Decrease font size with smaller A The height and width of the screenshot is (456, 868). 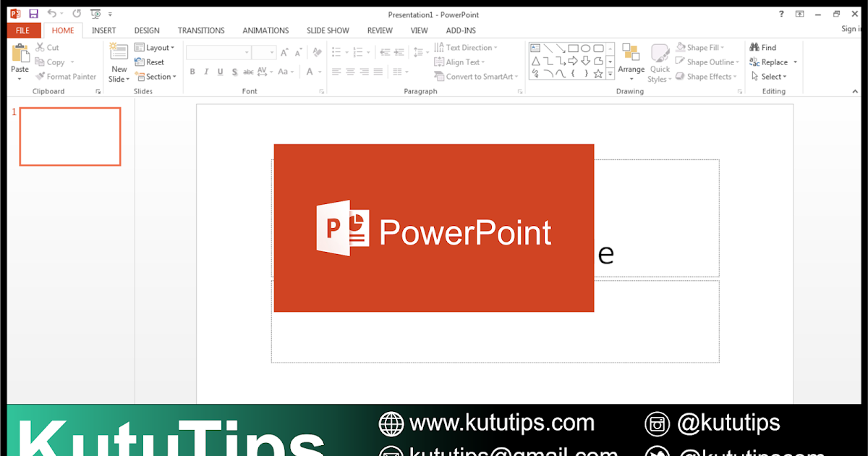tap(298, 52)
